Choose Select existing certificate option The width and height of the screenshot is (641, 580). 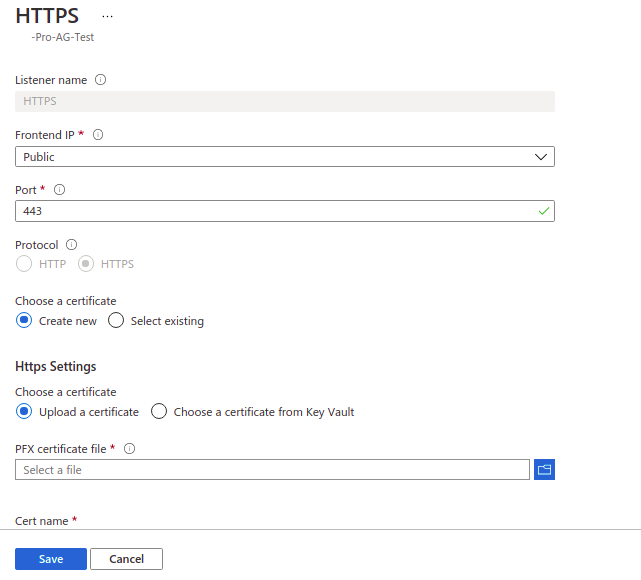pos(116,320)
